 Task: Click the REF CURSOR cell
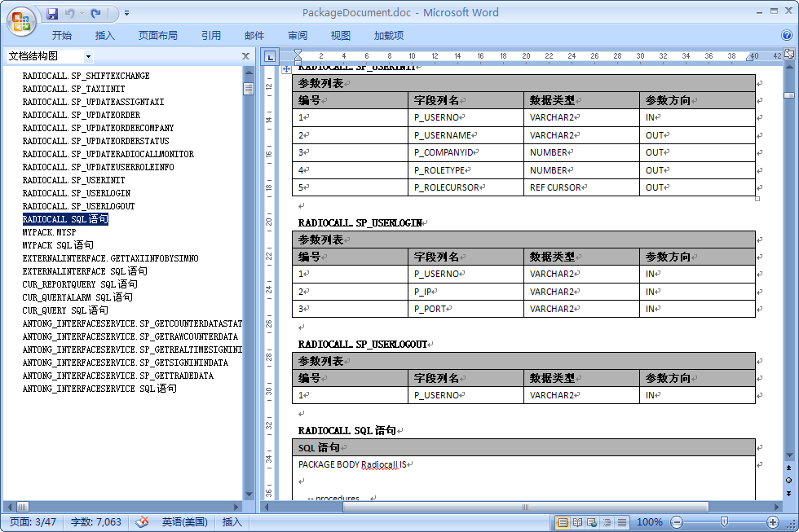581,187
